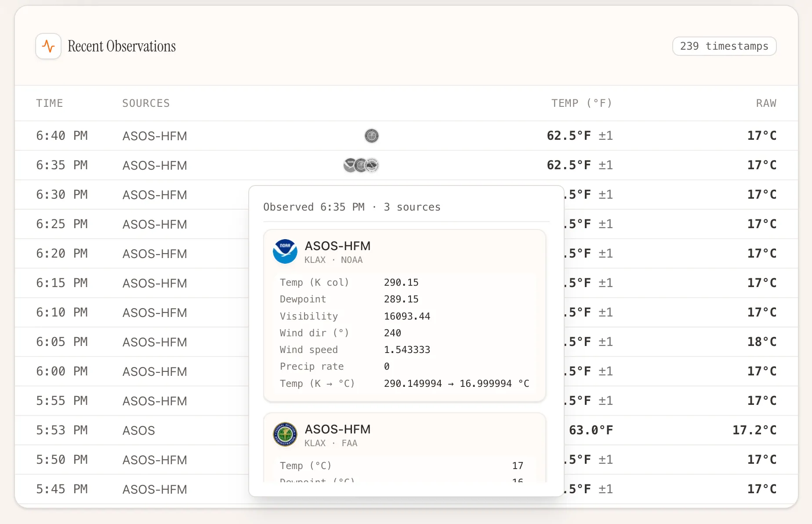Viewport: 812px width, 524px height.
Task: Select the 62.5°F reading on the 6:40 PM row
Action: [569, 135]
